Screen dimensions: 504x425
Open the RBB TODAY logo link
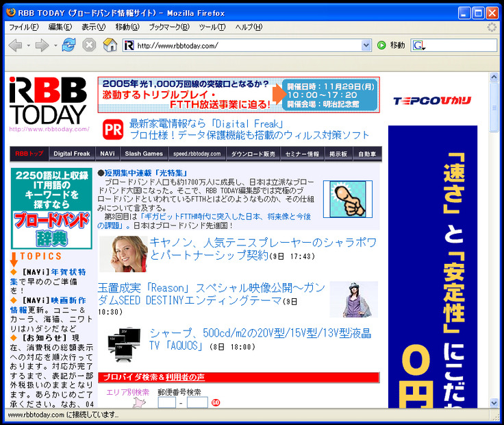click(48, 104)
